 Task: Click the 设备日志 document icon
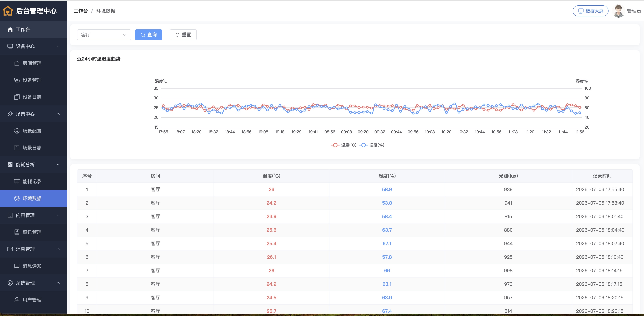click(17, 97)
